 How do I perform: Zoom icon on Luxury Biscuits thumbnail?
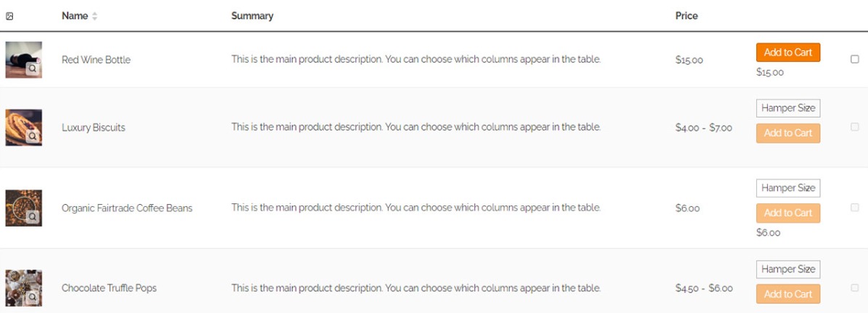point(33,137)
